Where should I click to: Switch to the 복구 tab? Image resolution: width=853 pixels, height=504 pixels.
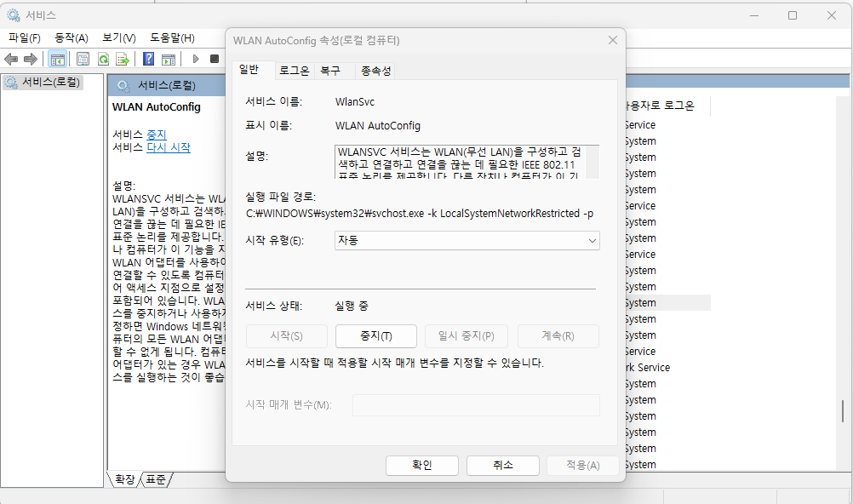pos(330,71)
